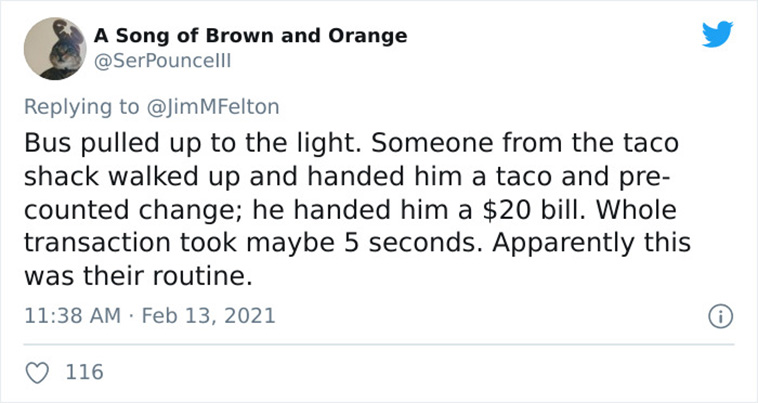758x403 pixels.
Task: Open the tweet info circle icon
Action: 720,317
